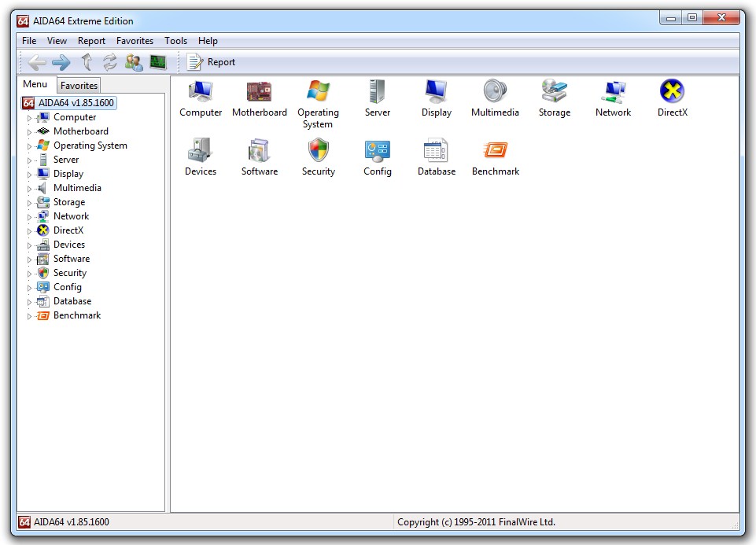Click the Refresh toolbar icon
The height and width of the screenshot is (545, 756).
coord(110,62)
